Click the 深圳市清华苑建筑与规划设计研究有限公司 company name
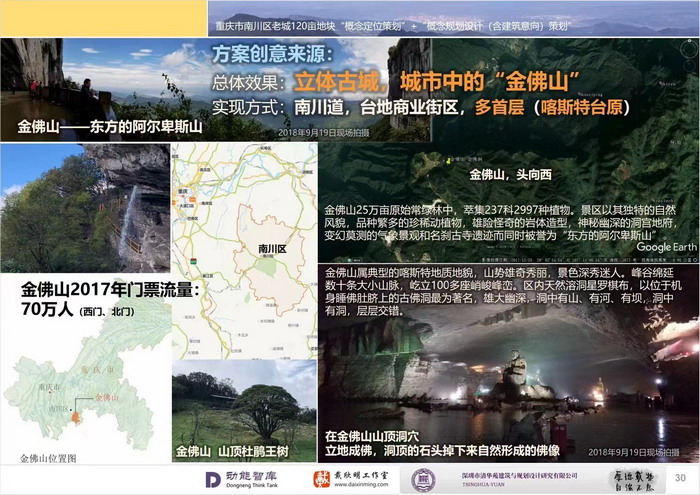This screenshot has width=700, height=495. point(519,476)
